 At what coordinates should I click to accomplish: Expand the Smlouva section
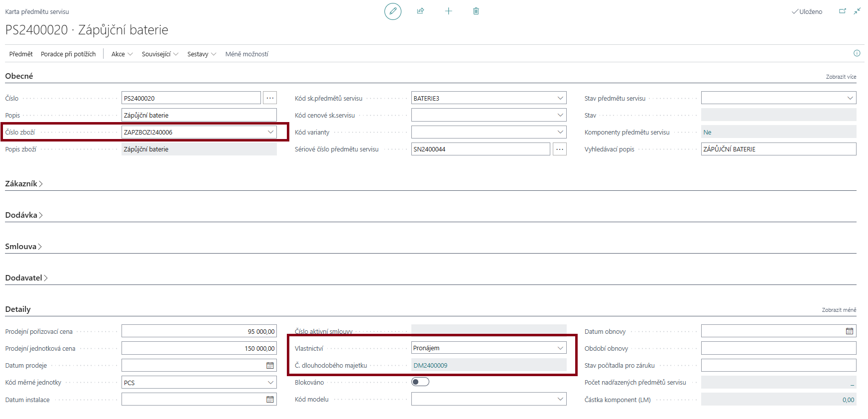tap(23, 247)
